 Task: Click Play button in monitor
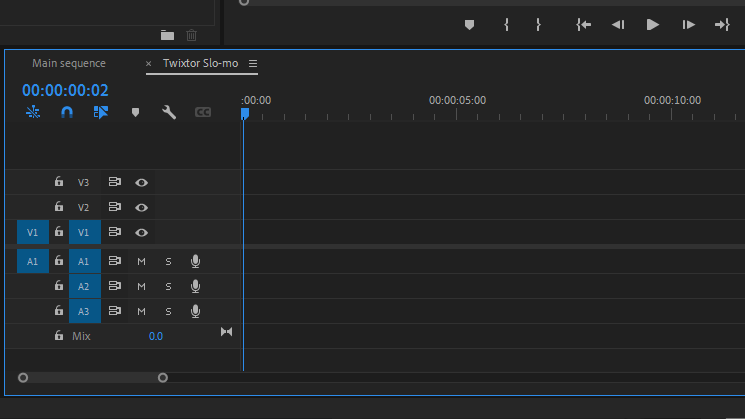tap(653, 25)
